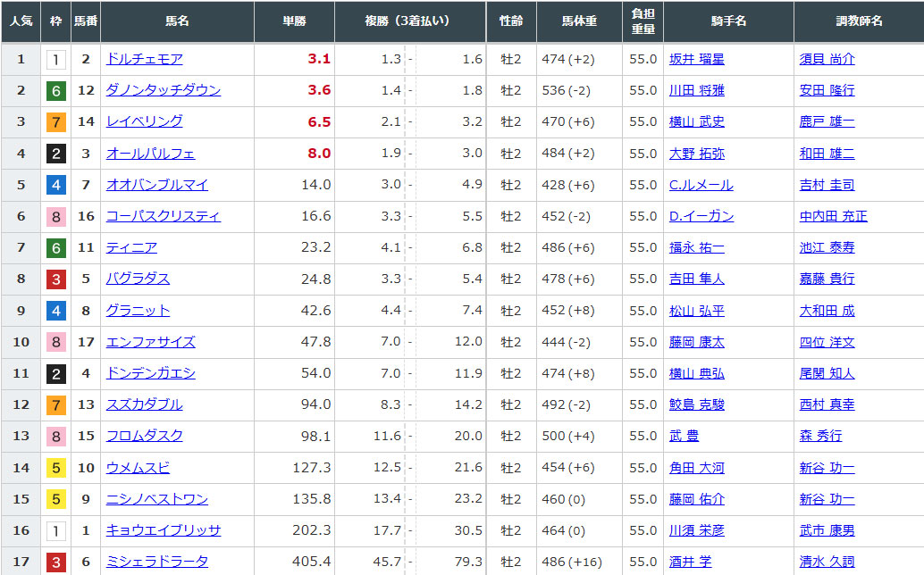924x575 pixels.
Task: Open the ミシェラドラータ horse link
Action: click(156, 562)
